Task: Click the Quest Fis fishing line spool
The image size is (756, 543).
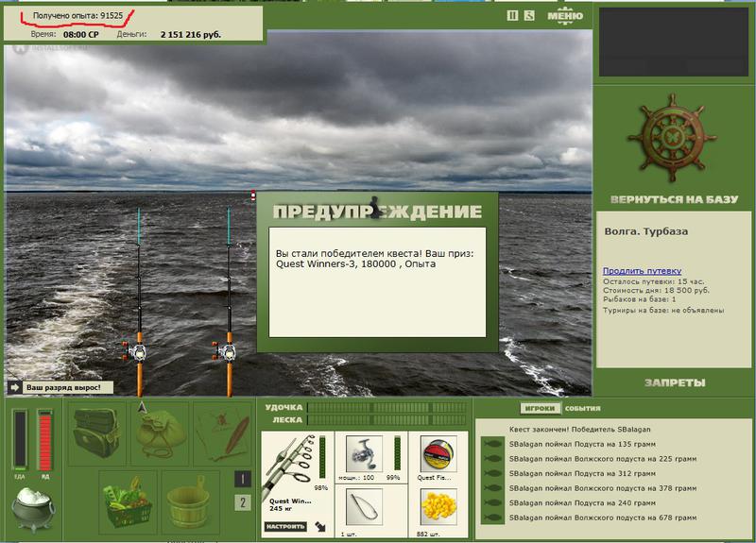Action: 438,453
